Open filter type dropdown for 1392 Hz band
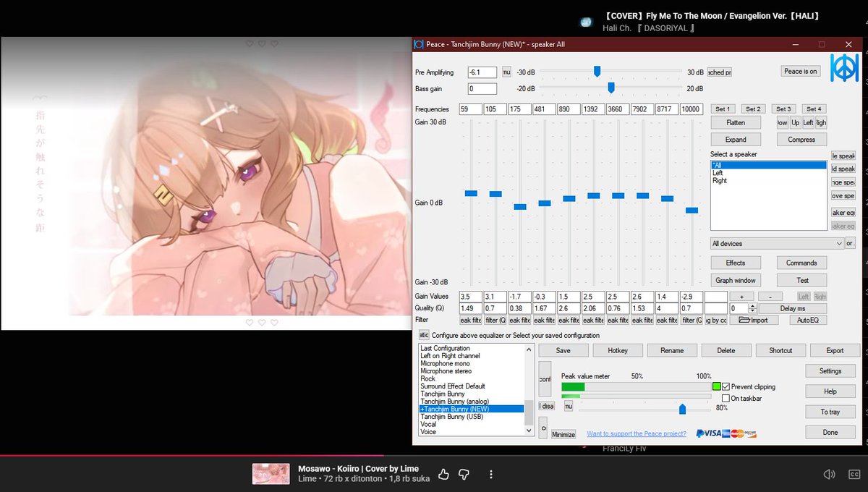This screenshot has height=492, width=868. [594, 320]
